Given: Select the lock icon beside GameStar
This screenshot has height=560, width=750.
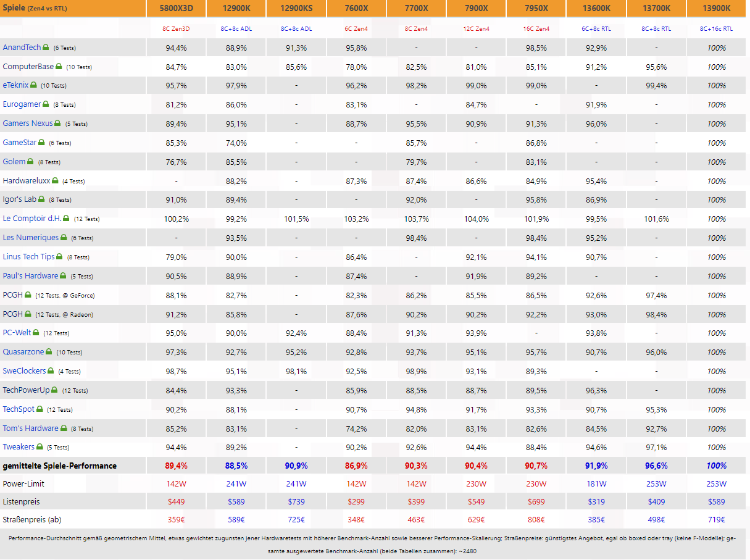Looking at the screenshot, I should point(42,143).
